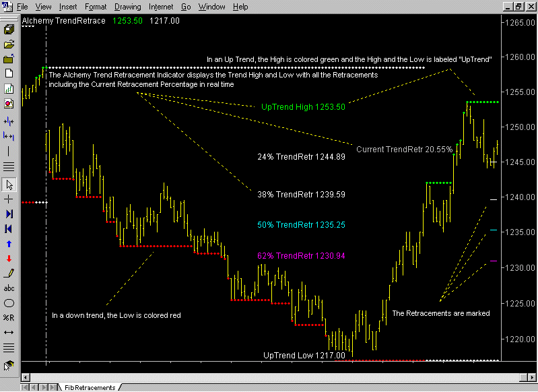The width and height of the screenshot is (538, 392).
Task: Click the cyan 50% retracement axis marker
Action: (x=494, y=230)
